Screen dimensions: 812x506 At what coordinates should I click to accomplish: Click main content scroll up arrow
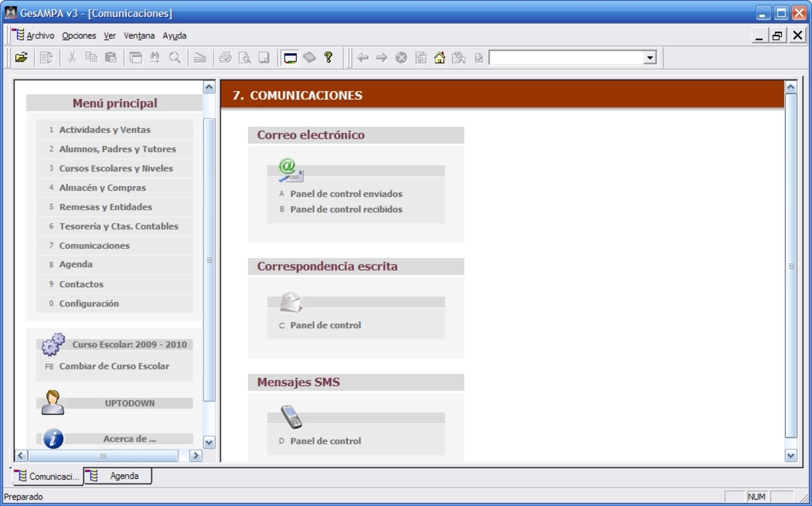(x=790, y=87)
